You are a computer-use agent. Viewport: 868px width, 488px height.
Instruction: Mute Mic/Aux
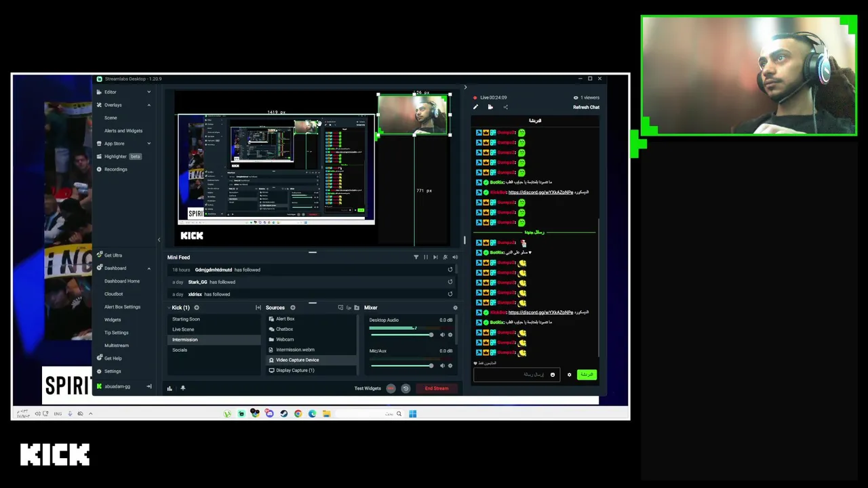coord(442,365)
